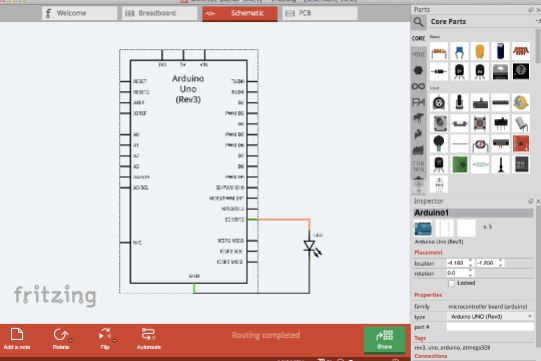Pick the blue ceramic capacitor part

(459, 52)
